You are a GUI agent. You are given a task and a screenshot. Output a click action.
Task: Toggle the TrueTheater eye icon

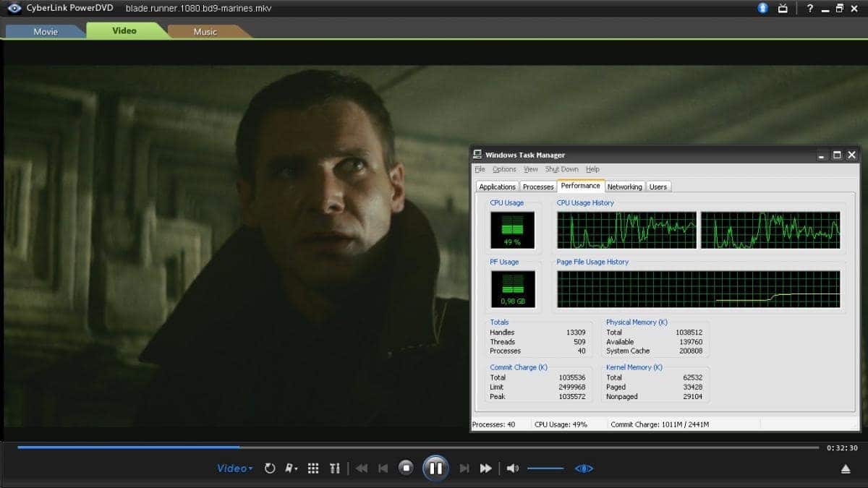pos(584,468)
